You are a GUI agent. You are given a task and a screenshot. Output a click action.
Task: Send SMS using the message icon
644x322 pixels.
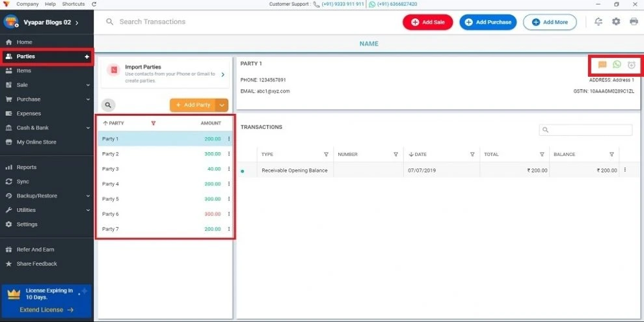pos(602,64)
